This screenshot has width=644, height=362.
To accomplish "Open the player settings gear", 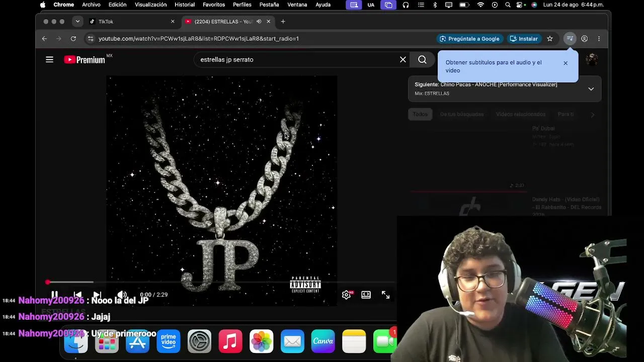I will 346,295.
